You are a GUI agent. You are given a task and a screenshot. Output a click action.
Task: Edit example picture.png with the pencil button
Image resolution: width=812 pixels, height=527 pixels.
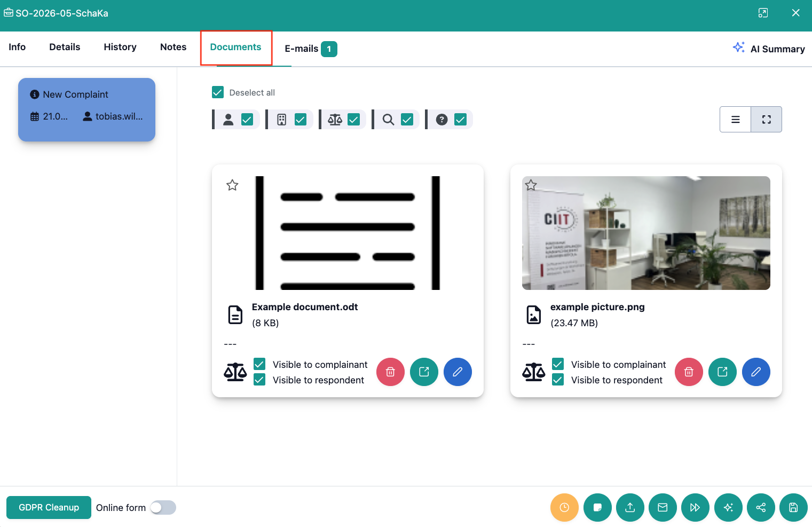[756, 372]
